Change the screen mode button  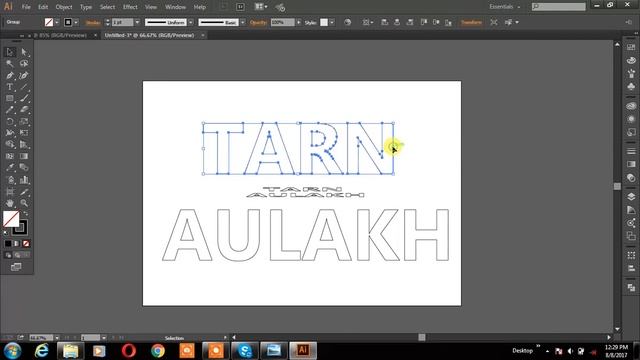[x=16, y=267]
